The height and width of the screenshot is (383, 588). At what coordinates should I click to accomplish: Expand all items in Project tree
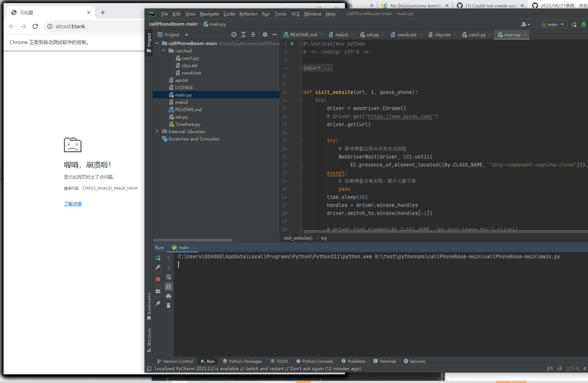pos(244,34)
